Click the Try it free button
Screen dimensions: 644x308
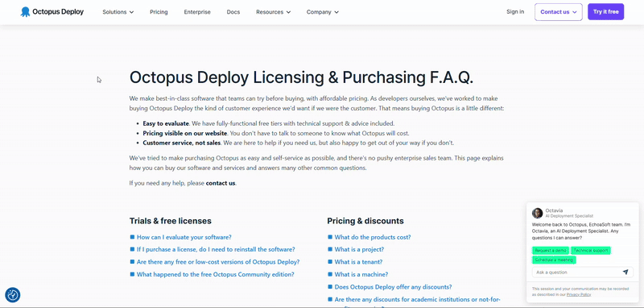tap(606, 12)
